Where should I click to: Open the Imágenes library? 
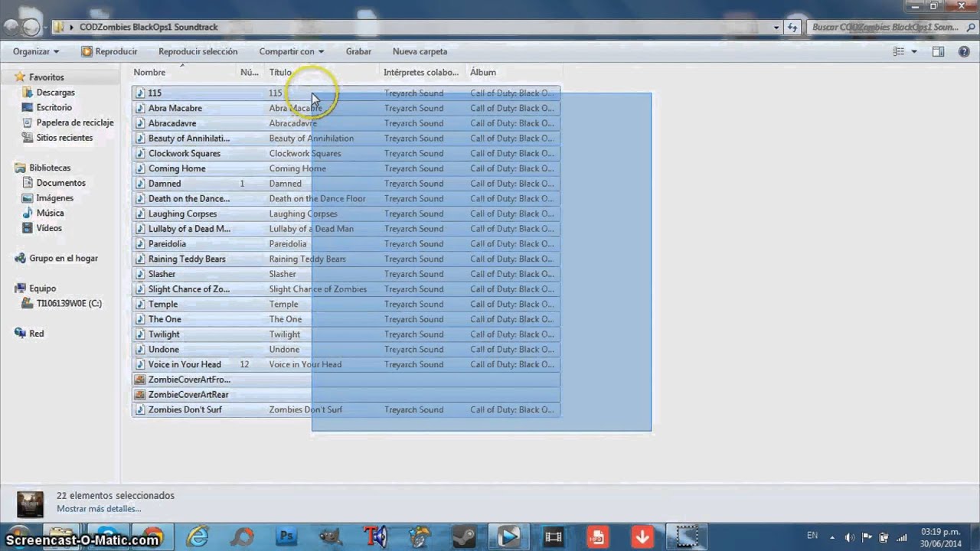pos(54,198)
